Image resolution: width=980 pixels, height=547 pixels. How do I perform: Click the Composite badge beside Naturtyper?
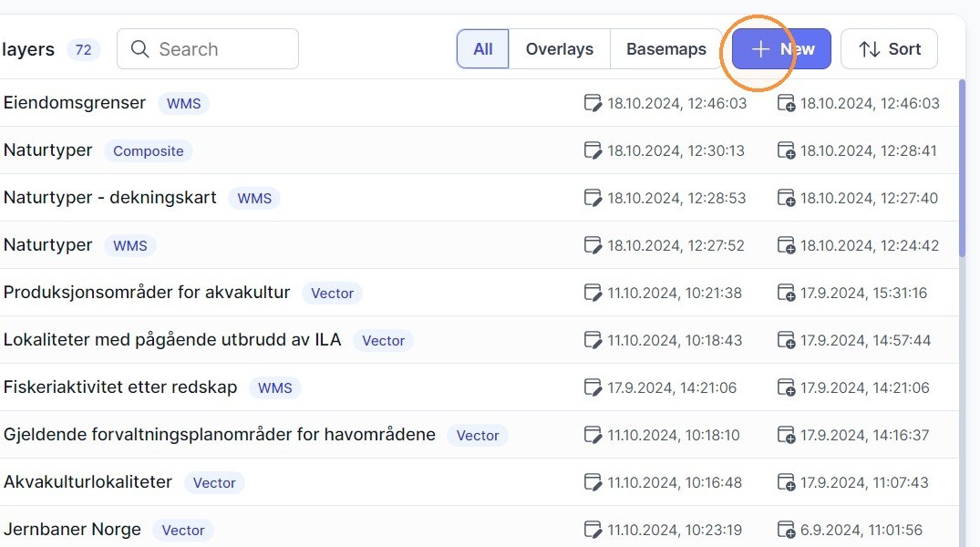pos(148,150)
